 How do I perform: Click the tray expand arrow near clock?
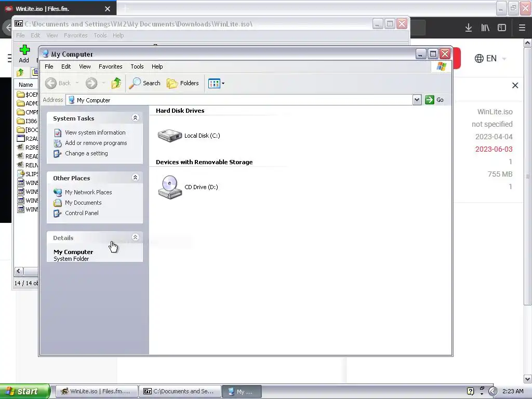pyautogui.click(x=493, y=391)
